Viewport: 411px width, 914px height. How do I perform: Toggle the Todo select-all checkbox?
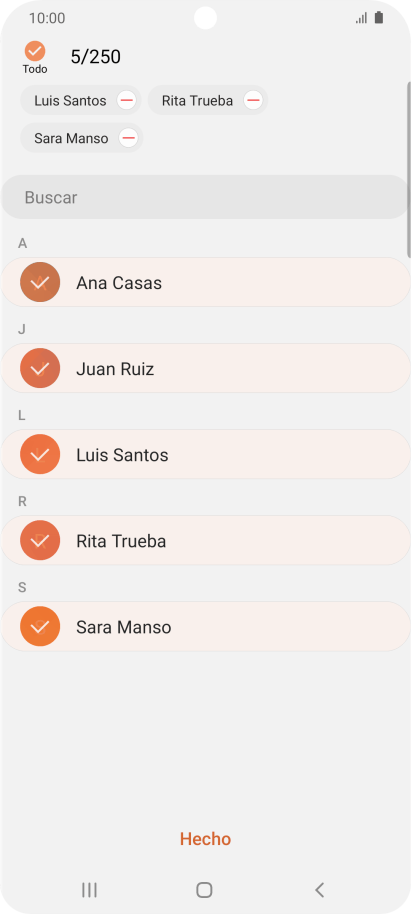(x=35, y=51)
